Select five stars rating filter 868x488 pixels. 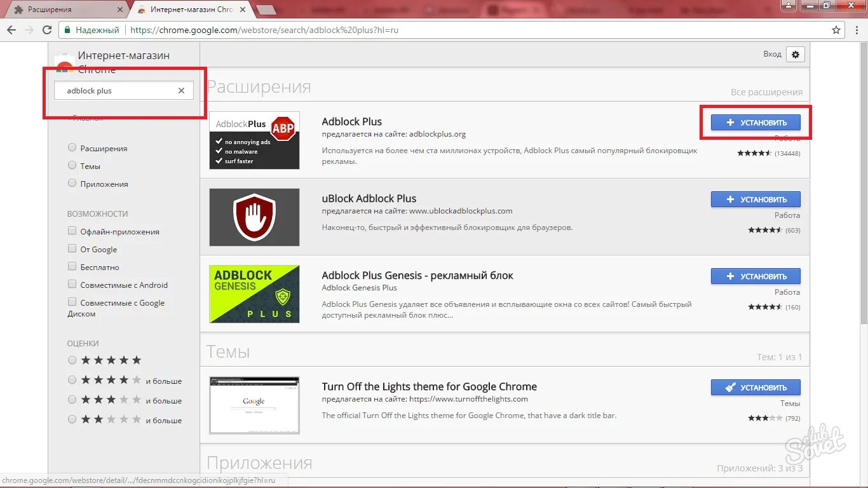click(72, 360)
